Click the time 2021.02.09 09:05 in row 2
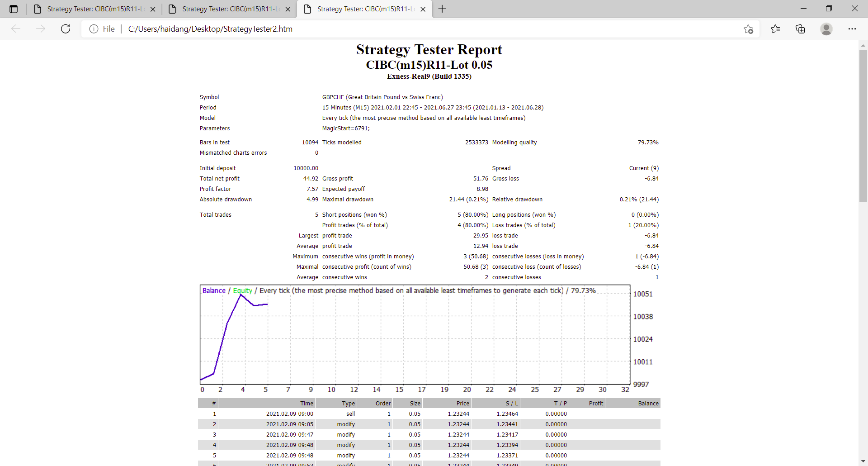The width and height of the screenshot is (868, 466). (289, 424)
